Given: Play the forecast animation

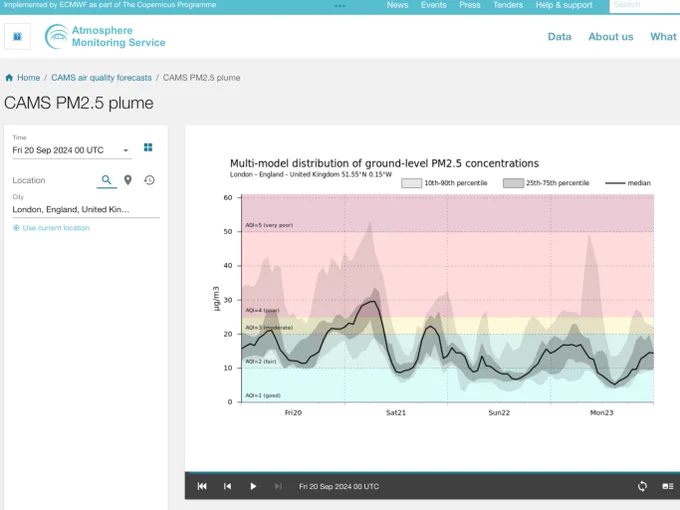Looking at the screenshot, I should click(x=253, y=486).
